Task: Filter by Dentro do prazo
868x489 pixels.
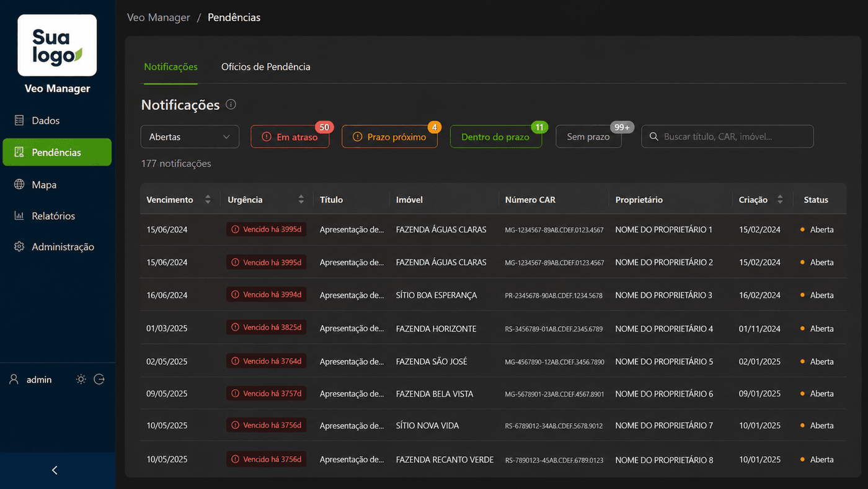Action: 495,137
